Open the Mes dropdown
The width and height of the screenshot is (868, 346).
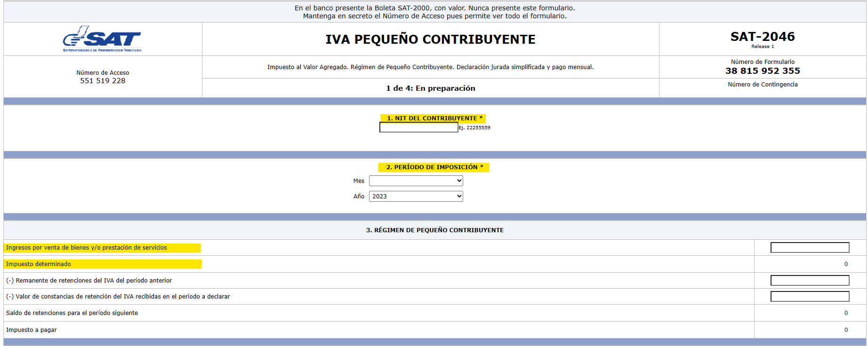pyautogui.click(x=416, y=181)
